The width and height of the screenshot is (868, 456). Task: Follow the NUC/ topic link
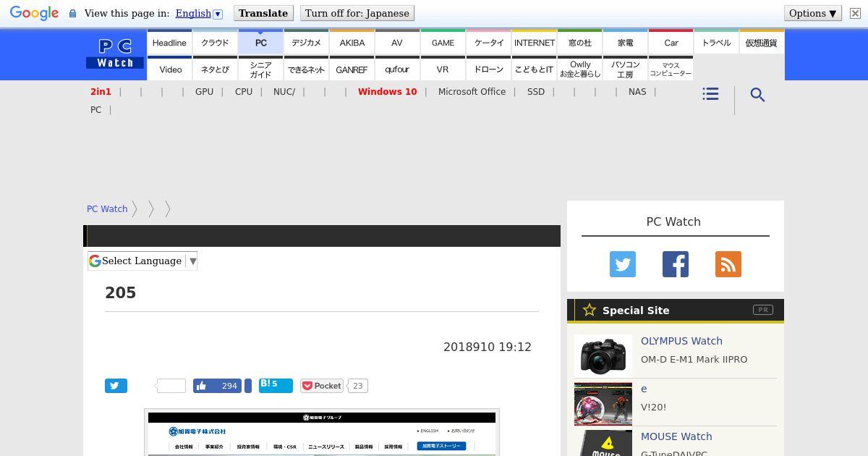click(x=284, y=92)
